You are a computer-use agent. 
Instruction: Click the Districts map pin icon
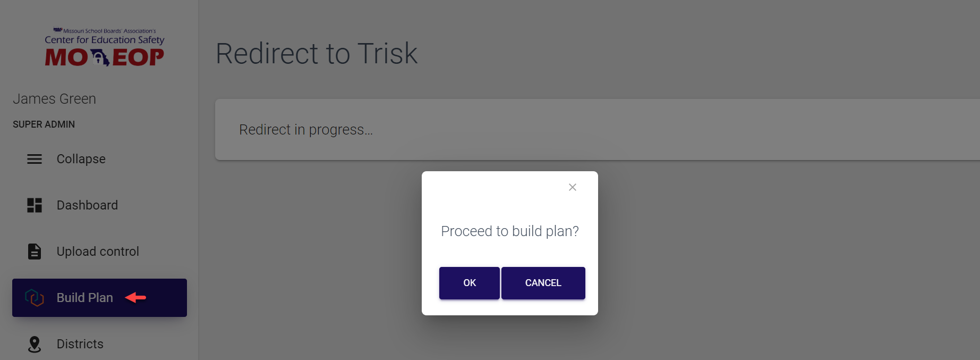click(35, 344)
